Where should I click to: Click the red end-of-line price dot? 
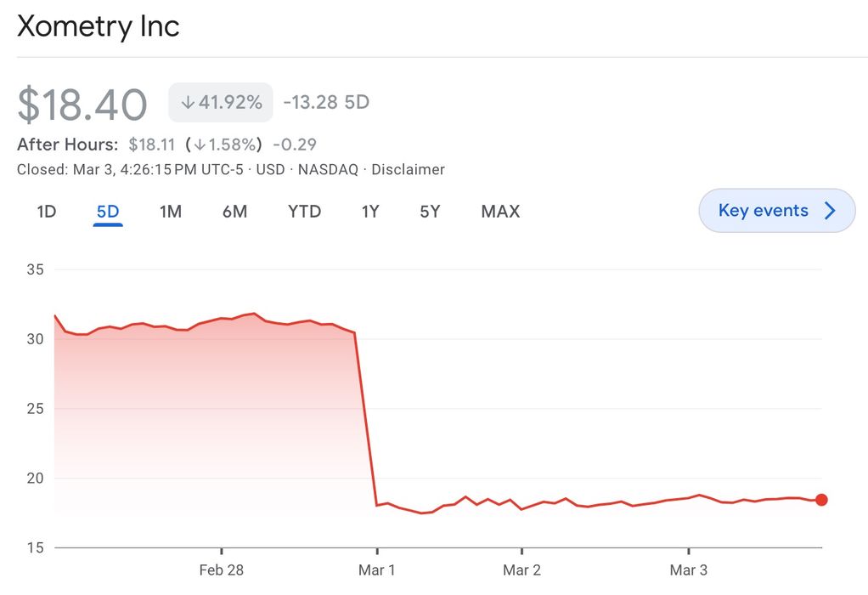point(821,500)
